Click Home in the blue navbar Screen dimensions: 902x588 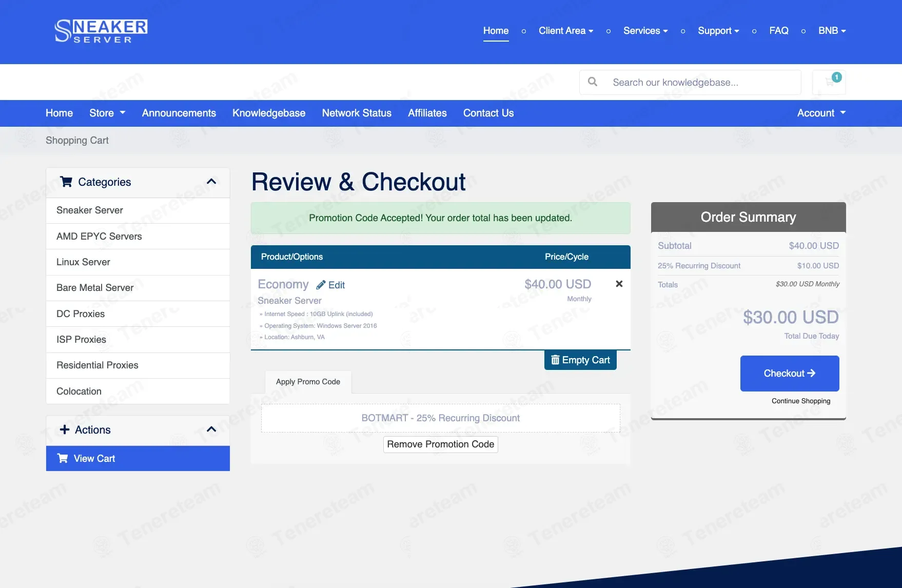[x=60, y=113]
